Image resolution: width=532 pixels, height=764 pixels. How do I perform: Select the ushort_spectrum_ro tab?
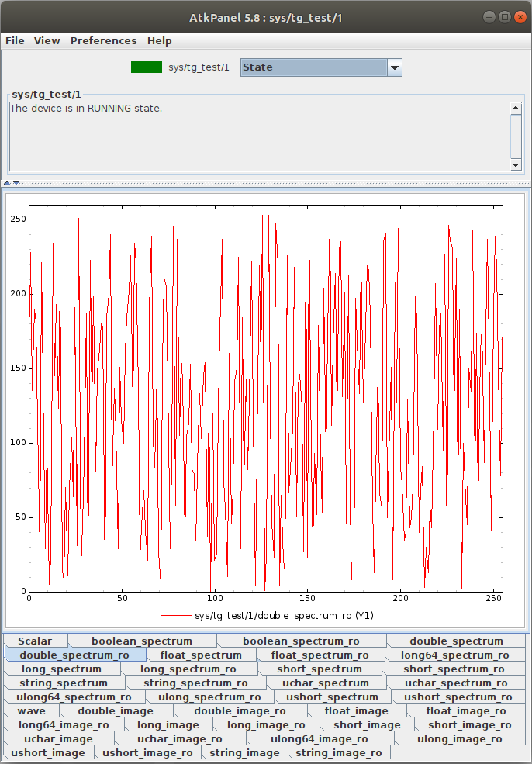[458, 697]
